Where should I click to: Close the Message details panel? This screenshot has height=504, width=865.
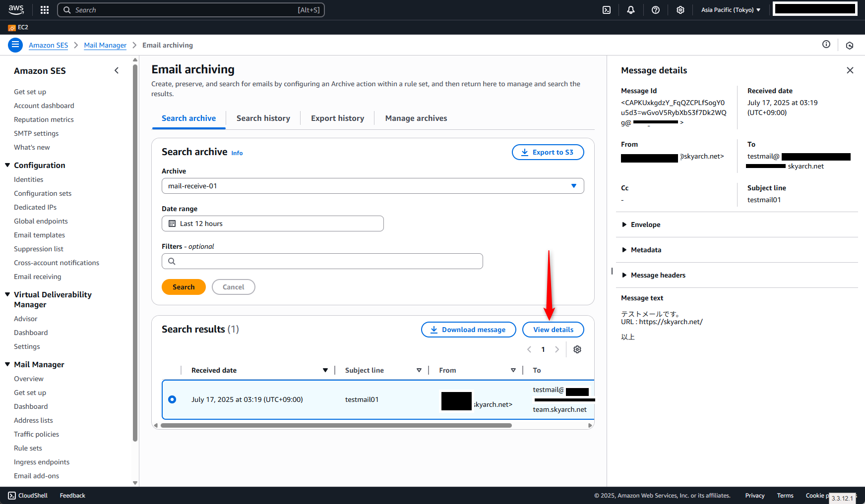850,70
